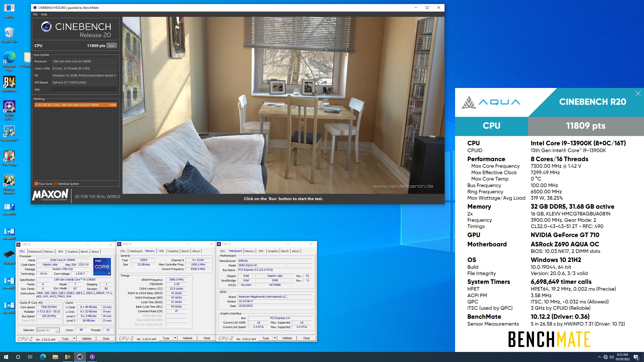Open ATuning - Shortcut desktop icon

click(9, 185)
